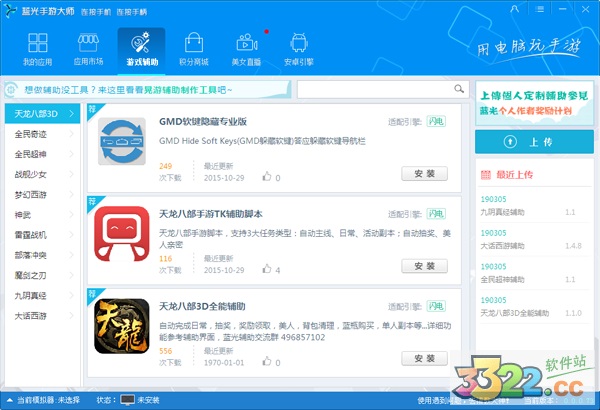Select 全民奇迹 in the game list
Screen dimensions: 600x410
[42, 134]
